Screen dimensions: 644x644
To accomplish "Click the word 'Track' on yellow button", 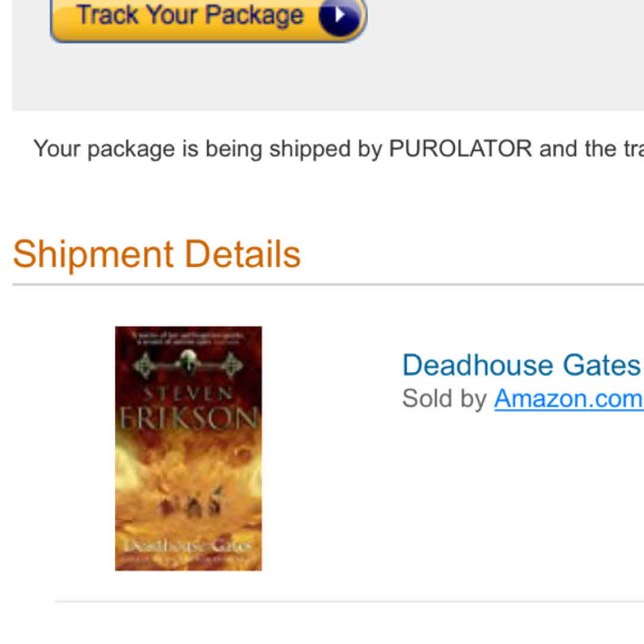I will tap(107, 15).
